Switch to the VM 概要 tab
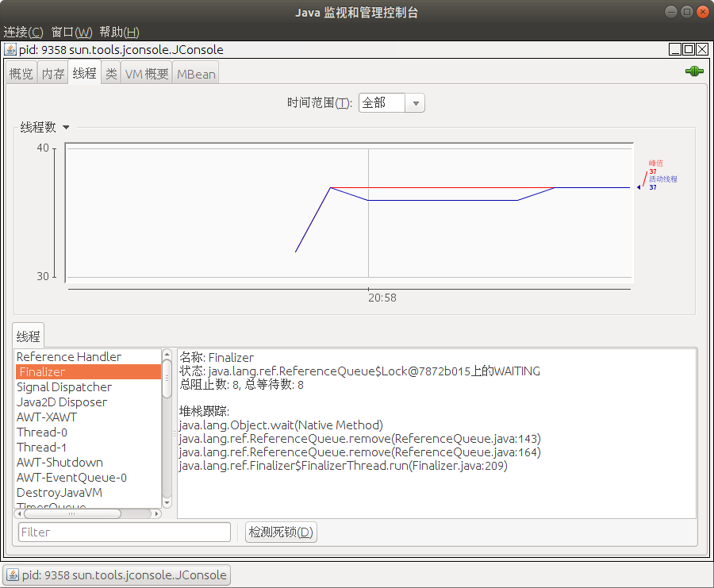714x588 pixels. tap(147, 73)
